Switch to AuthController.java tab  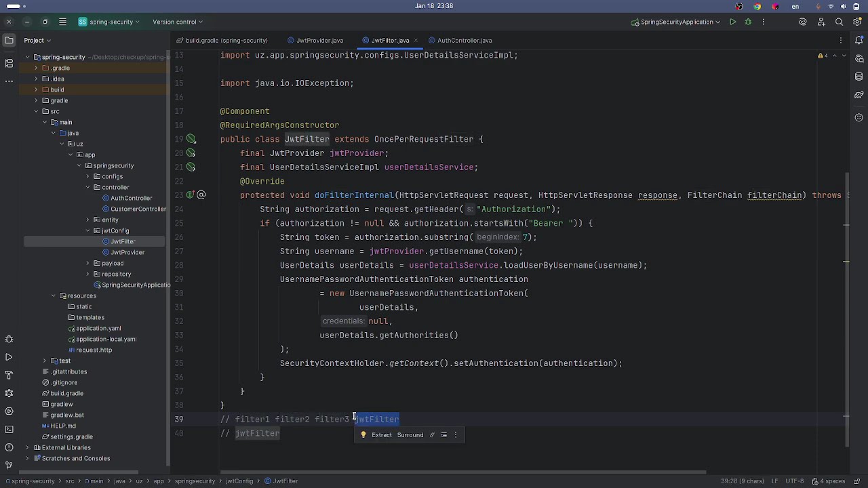click(x=460, y=41)
